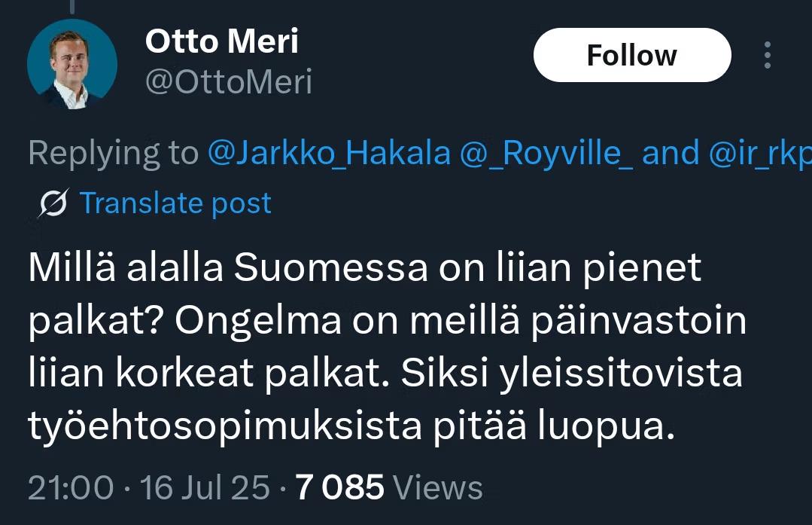Screen dimensions: 812x525
Task: Click the 'Replying to' label text
Action: (113, 154)
